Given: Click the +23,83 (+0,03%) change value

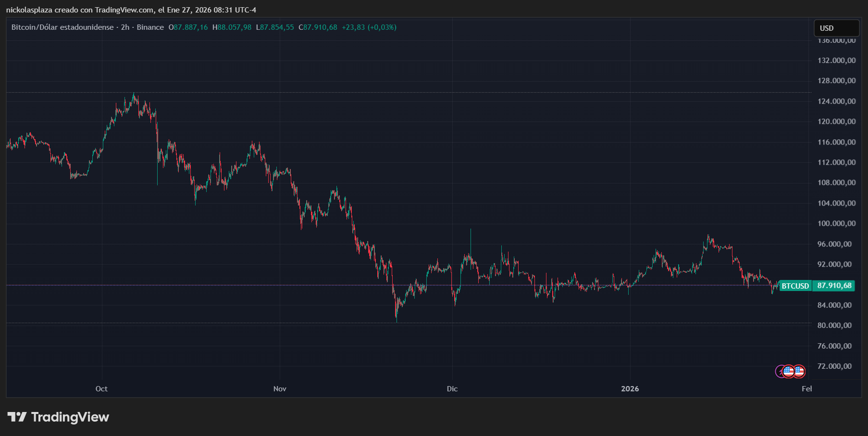Looking at the screenshot, I should coord(369,27).
